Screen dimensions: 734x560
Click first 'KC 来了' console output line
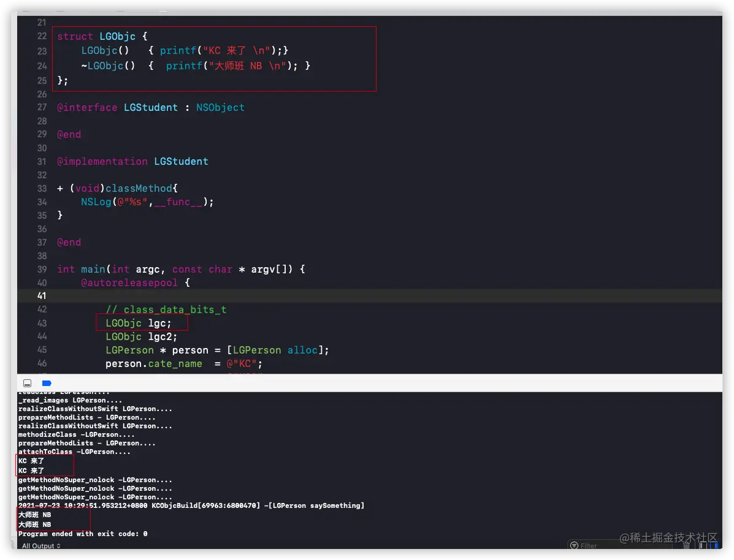31,461
